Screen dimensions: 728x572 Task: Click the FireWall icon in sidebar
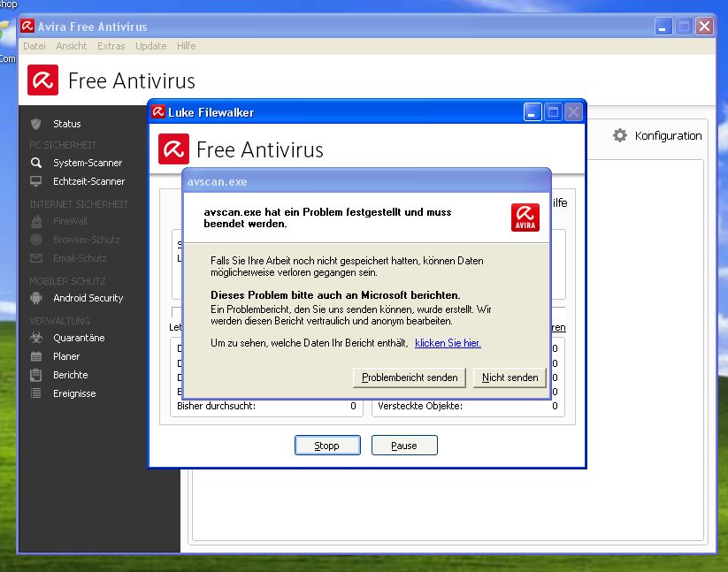[36, 221]
